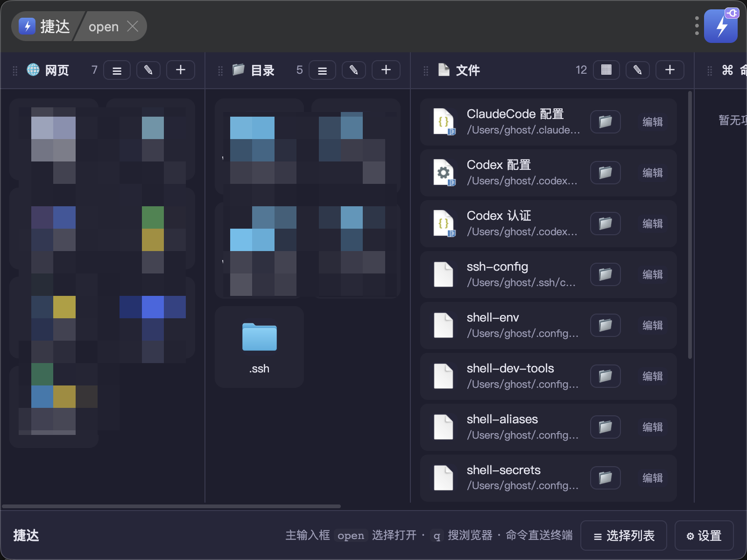Click 编辑 for ssh-config
The width and height of the screenshot is (747, 560).
(x=652, y=274)
